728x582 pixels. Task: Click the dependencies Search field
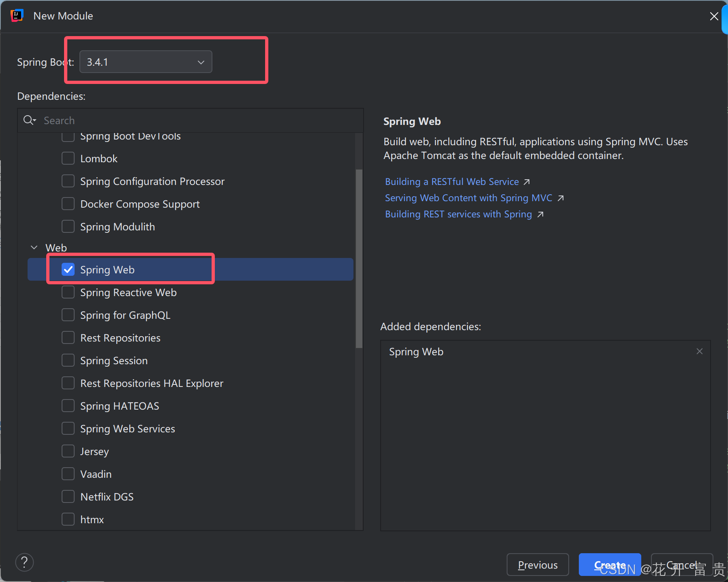click(x=191, y=120)
